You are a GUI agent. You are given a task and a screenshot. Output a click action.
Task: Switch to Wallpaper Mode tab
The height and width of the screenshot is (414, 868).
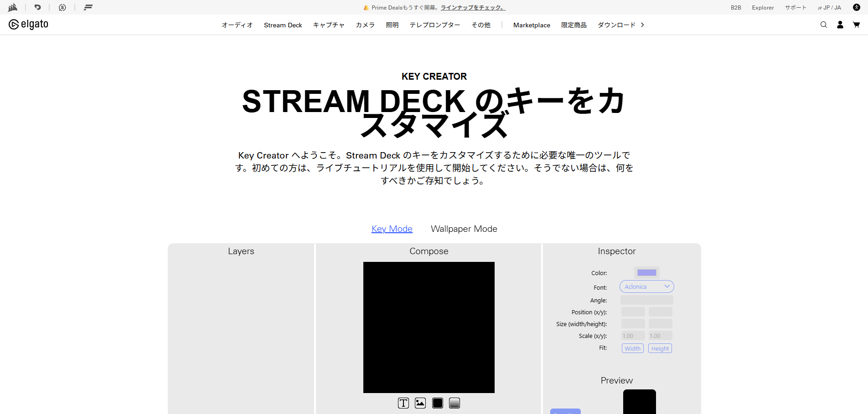pyautogui.click(x=464, y=229)
